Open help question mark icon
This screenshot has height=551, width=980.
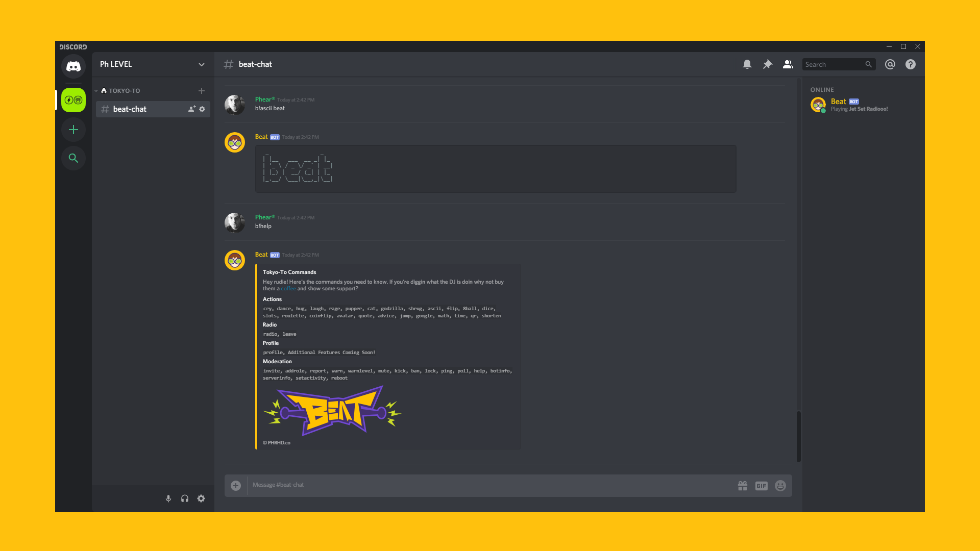pyautogui.click(x=911, y=64)
